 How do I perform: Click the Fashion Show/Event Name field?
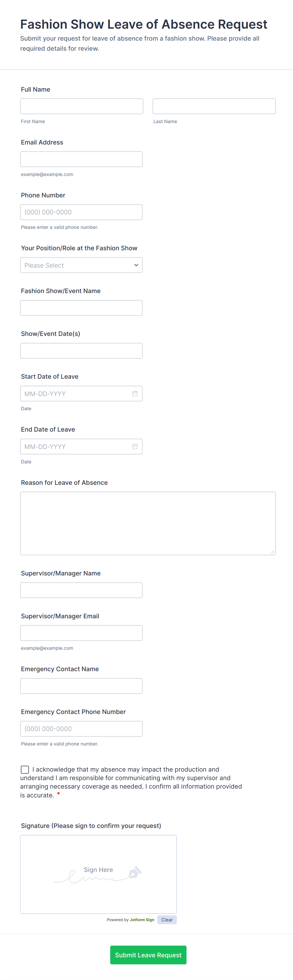click(x=81, y=308)
